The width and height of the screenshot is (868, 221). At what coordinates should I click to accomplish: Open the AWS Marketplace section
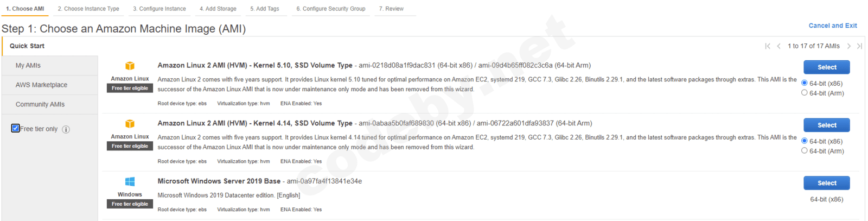(x=41, y=85)
